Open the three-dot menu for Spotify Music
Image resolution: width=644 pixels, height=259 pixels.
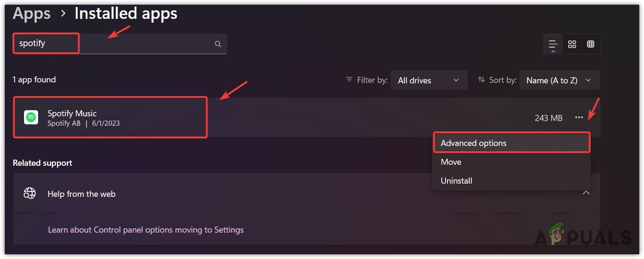tap(579, 118)
